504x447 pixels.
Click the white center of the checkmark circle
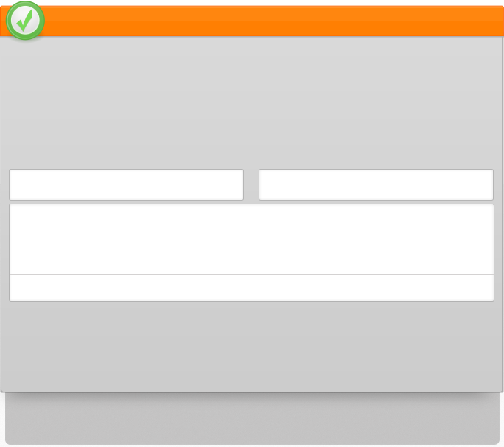tap(25, 20)
